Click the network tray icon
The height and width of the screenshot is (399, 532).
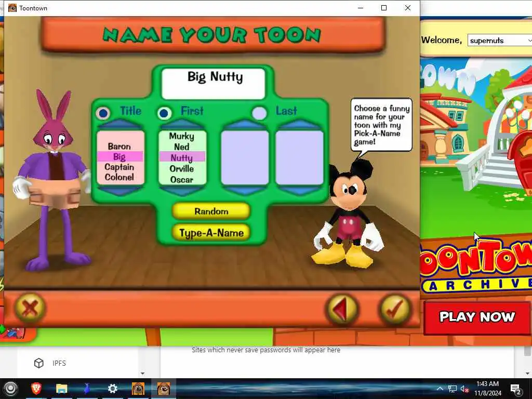(x=453, y=389)
